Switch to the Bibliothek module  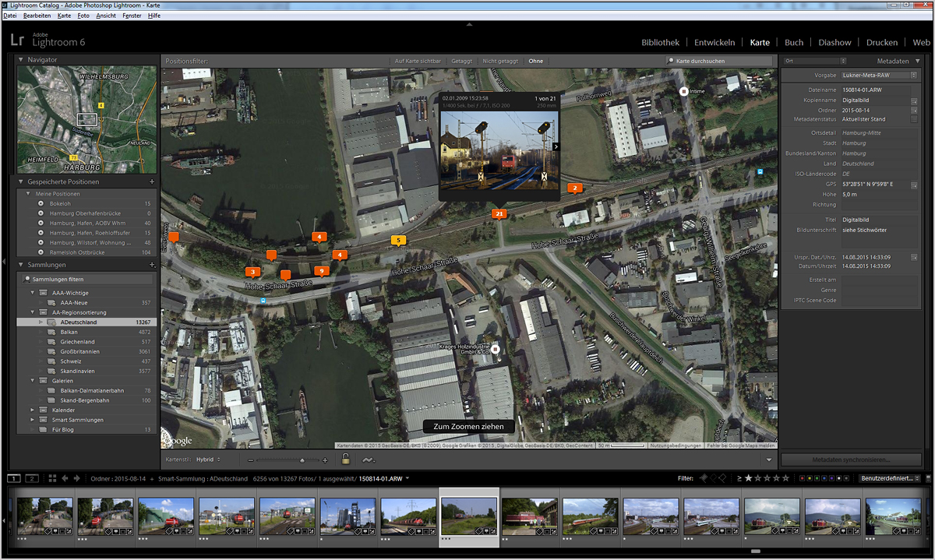(660, 42)
